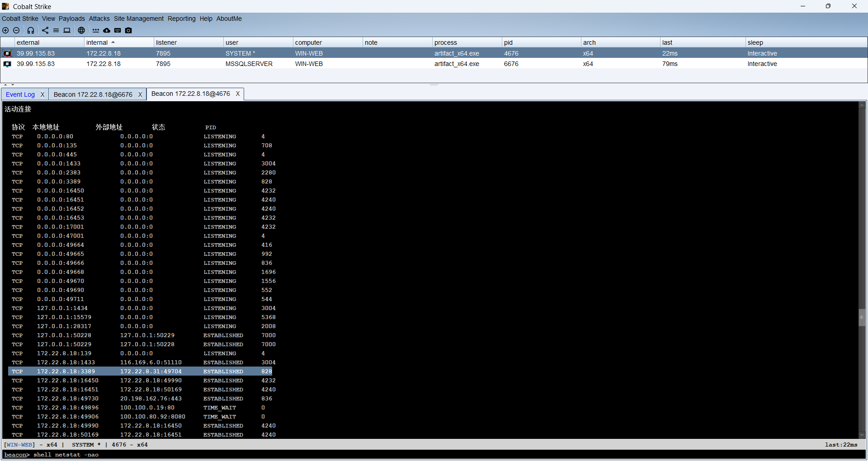
Task: Sort sessions by computer column header
Action: tap(328, 42)
